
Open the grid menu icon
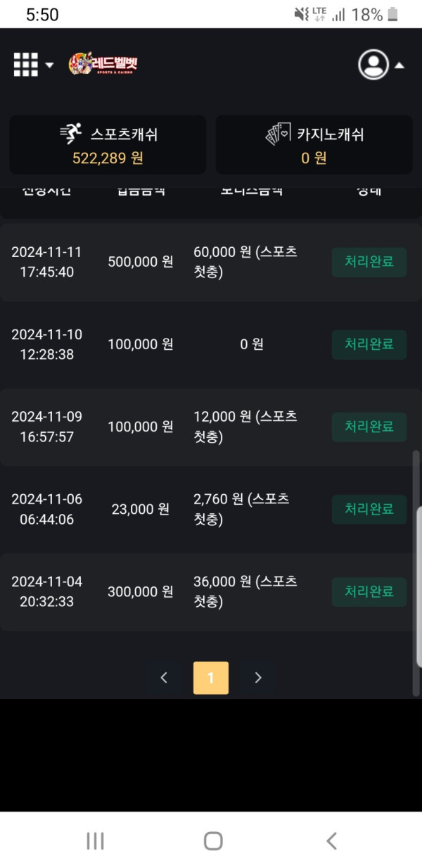25,65
